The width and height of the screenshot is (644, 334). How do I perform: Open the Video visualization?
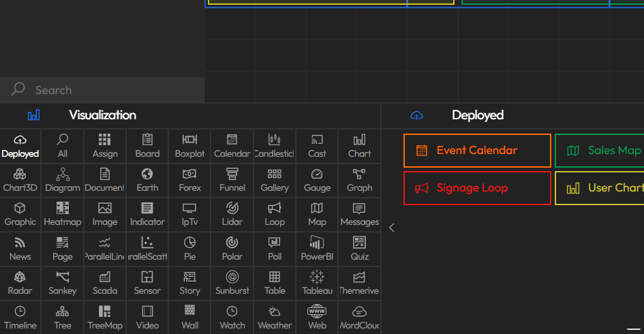point(147,318)
